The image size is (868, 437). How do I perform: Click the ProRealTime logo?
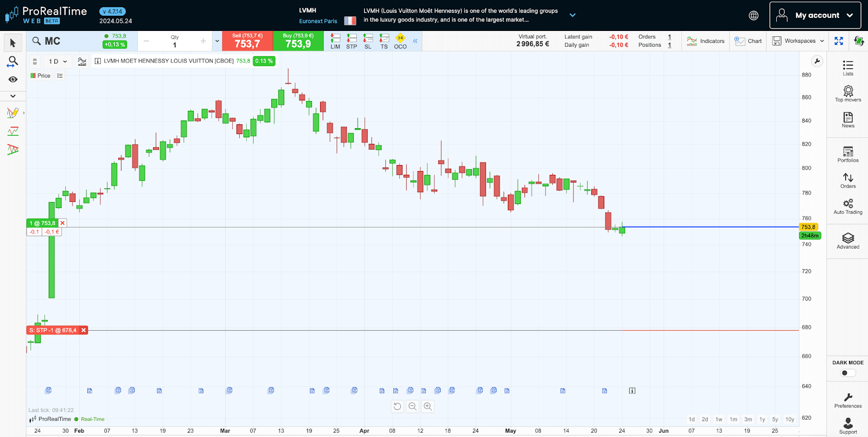46,15
